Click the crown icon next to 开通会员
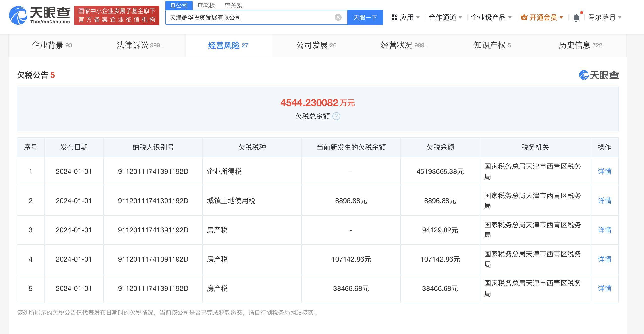 (524, 17)
